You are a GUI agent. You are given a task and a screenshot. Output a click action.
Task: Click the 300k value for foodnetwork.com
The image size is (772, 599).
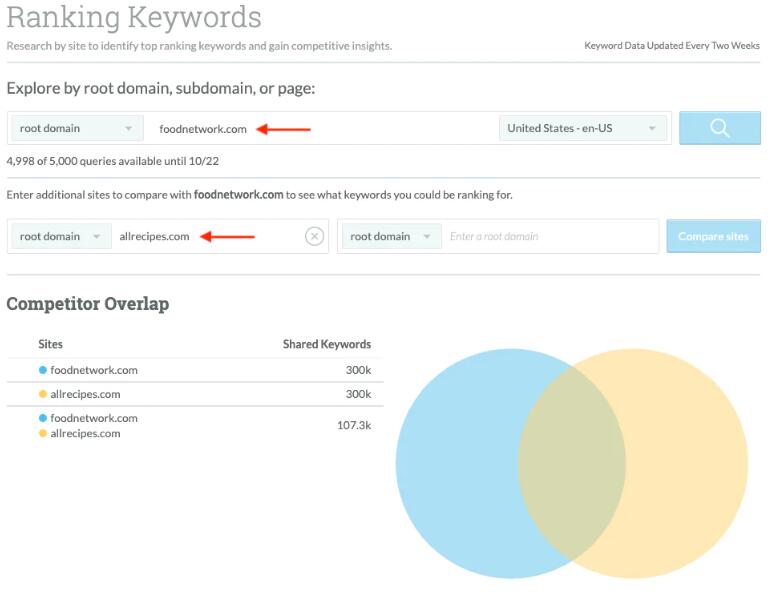[358, 370]
